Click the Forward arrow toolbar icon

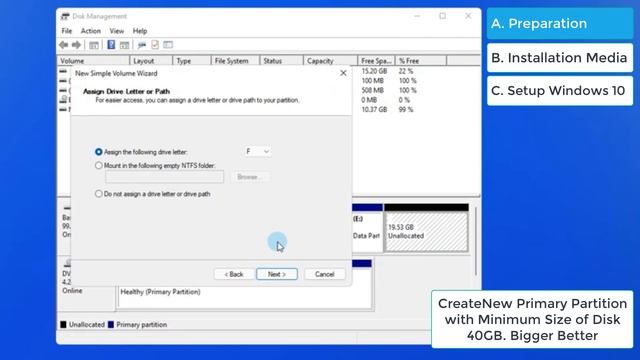tap(76, 45)
